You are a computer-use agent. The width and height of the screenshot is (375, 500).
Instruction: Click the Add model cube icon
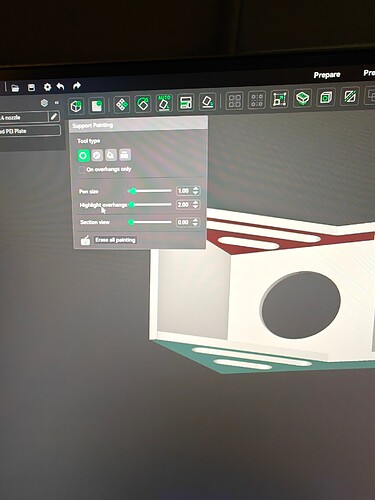[76, 106]
